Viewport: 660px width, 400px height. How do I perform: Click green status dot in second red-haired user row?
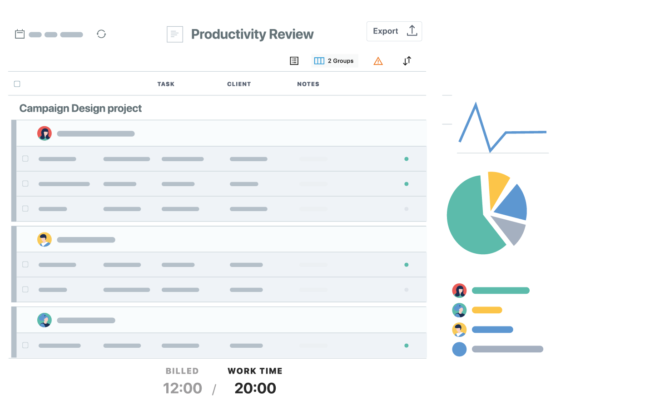pyautogui.click(x=406, y=184)
